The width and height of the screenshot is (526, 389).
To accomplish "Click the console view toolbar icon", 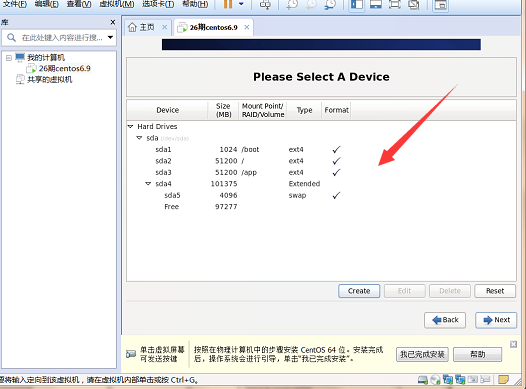I will coord(440,5).
